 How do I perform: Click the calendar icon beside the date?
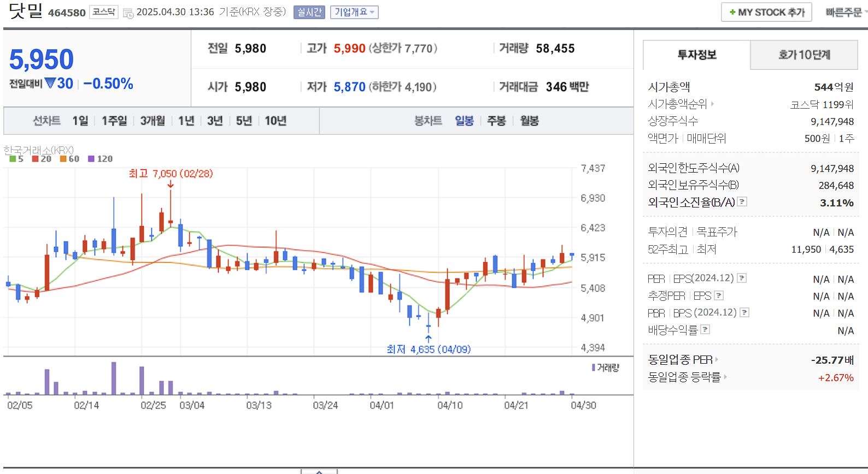click(x=128, y=13)
